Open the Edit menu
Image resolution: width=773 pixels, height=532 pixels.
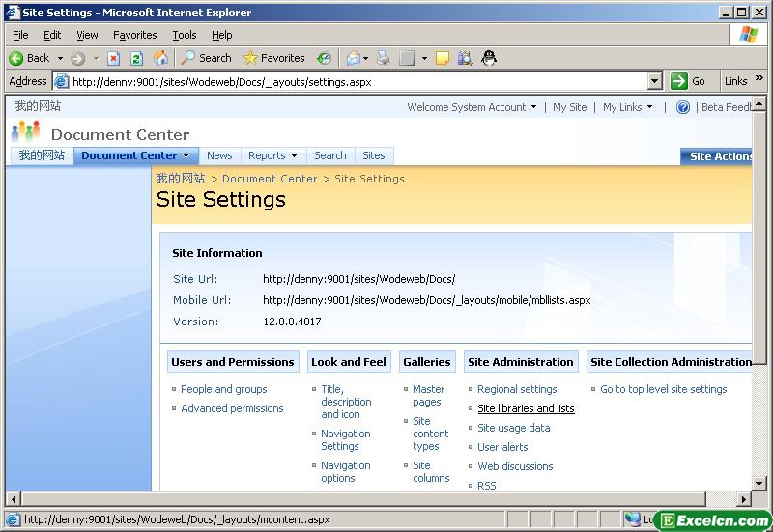click(x=52, y=35)
